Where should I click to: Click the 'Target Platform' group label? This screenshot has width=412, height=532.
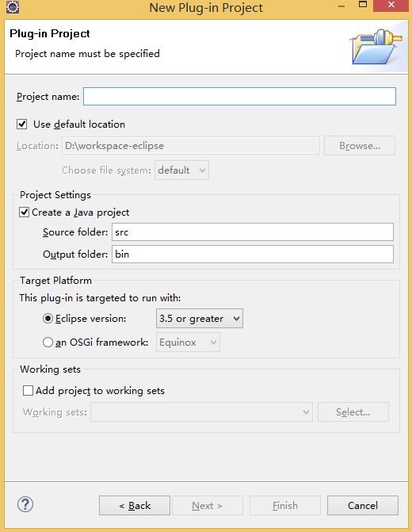point(55,281)
